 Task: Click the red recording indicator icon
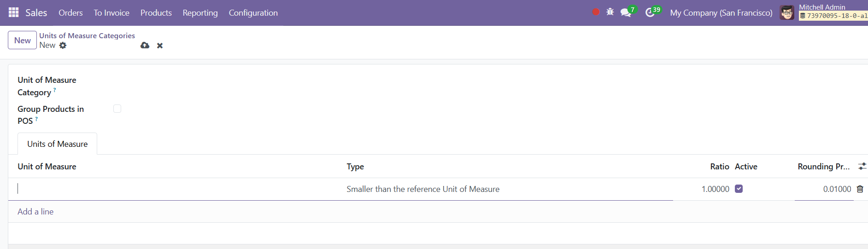point(596,12)
